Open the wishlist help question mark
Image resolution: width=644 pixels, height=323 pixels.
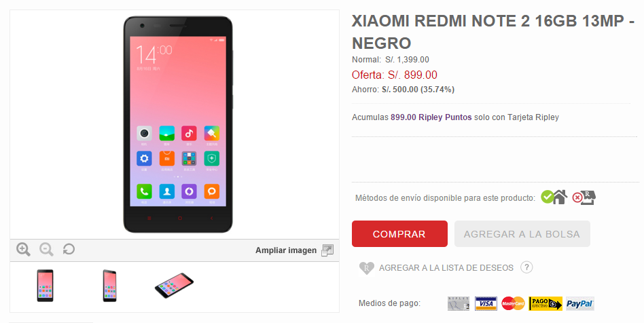coord(526,267)
